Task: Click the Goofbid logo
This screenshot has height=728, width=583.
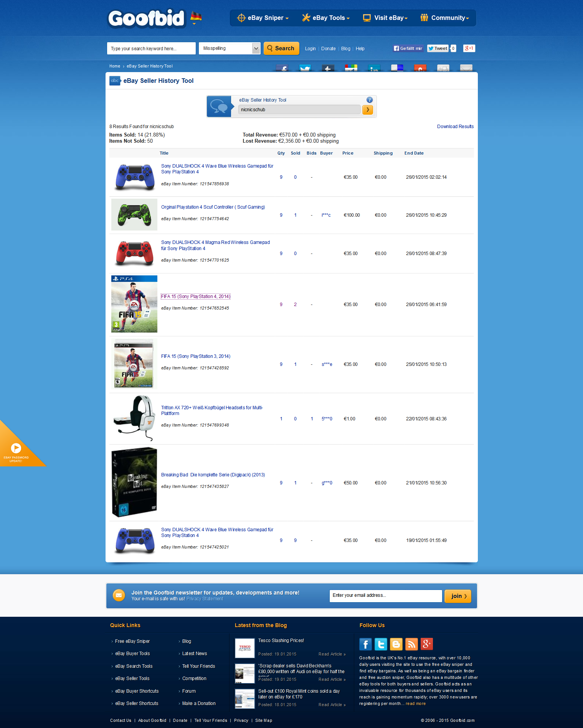Action: (147, 18)
